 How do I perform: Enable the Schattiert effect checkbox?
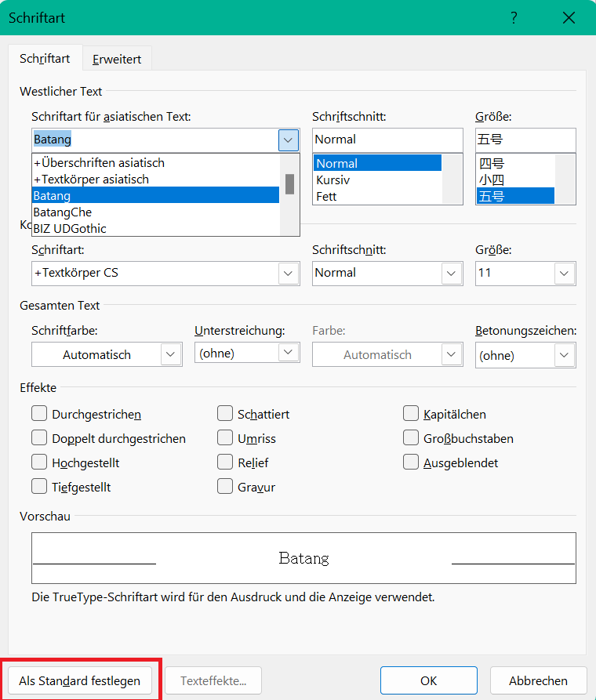[x=225, y=414]
